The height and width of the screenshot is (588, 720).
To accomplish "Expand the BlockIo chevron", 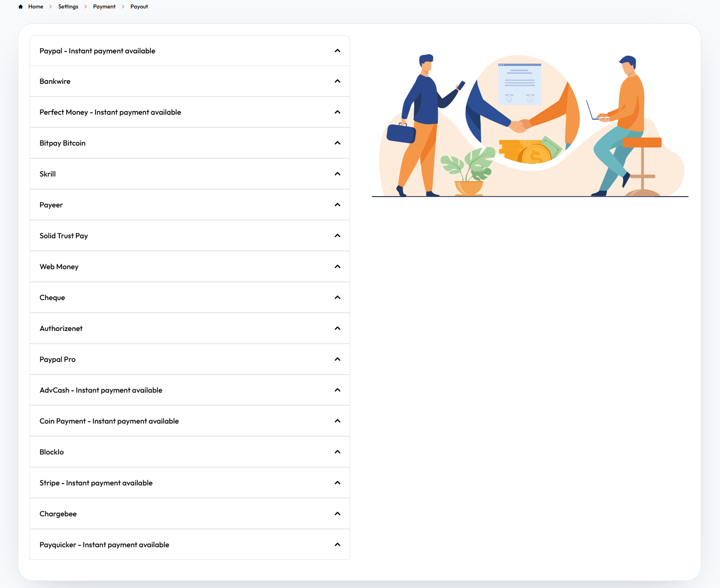I will tap(338, 452).
